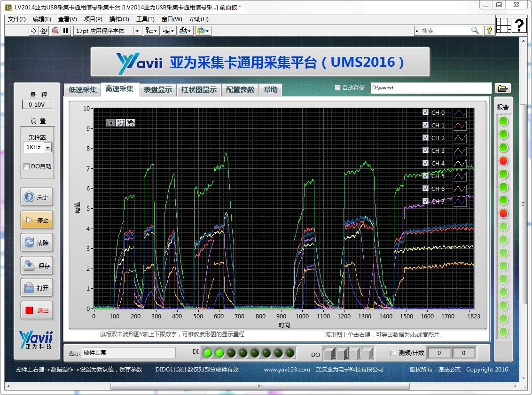Click the first green DI indicator LED

tap(208, 353)
